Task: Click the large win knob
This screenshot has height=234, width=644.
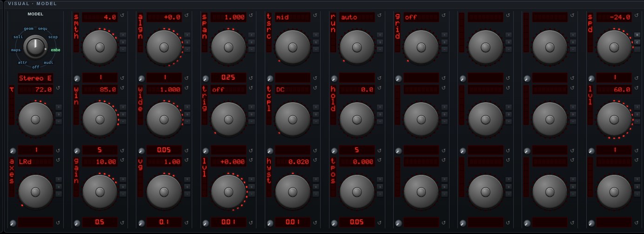Action: click(x=100, y=120)
